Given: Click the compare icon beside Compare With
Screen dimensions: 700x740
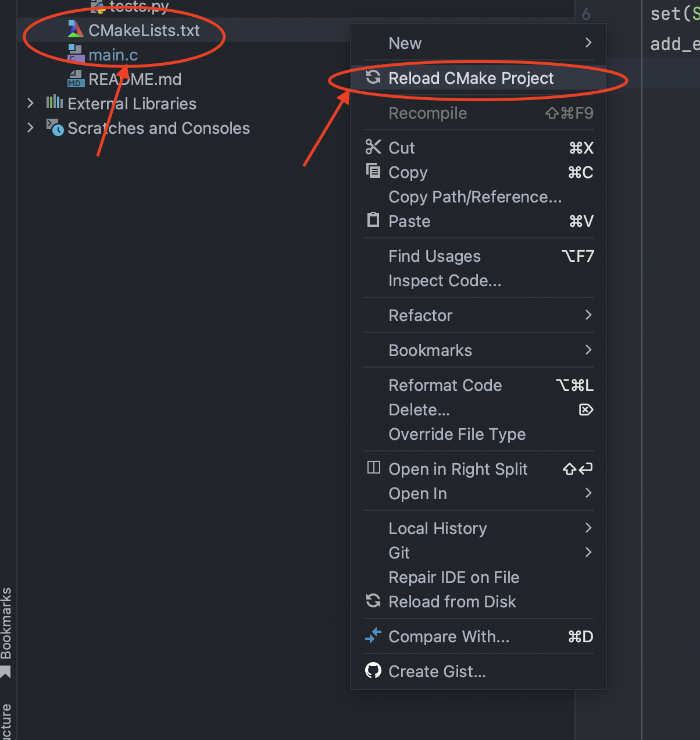Looking at the screenshot, I should coord(373,636).
